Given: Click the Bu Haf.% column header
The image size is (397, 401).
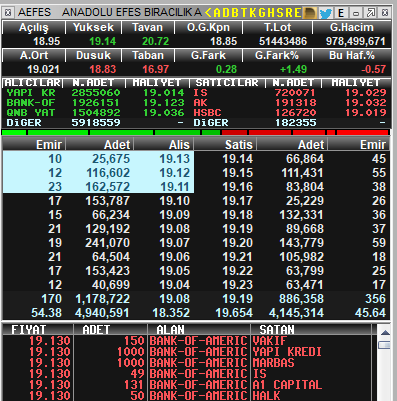Looking at the screenshot, I should point(352,56).
